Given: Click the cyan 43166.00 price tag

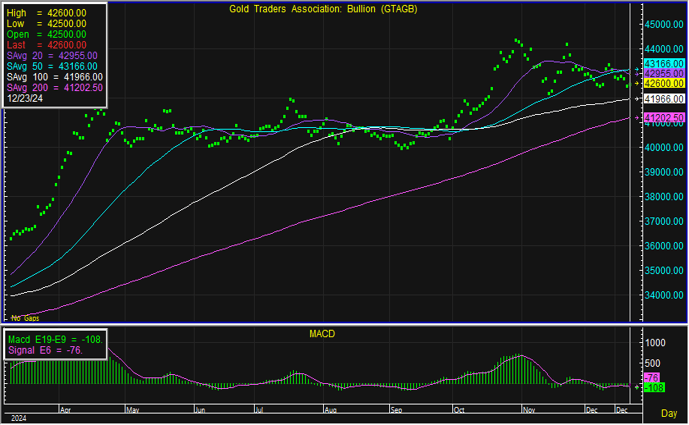Looking at the screenshot, I should pos(661,64).
